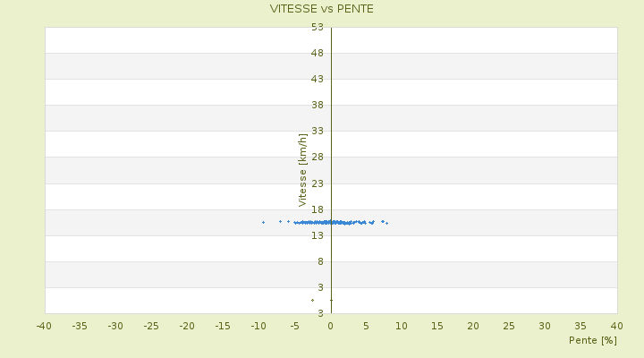Screen dimensions: 644x358
Task: Select the rightmost blue data point
Action: (x=386, y=223)
